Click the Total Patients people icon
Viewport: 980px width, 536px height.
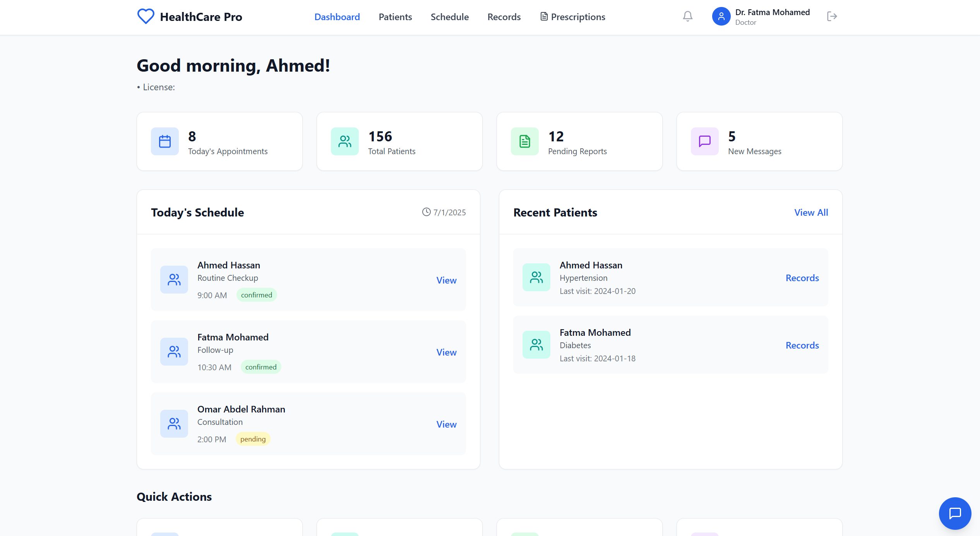tap(344, 141)
